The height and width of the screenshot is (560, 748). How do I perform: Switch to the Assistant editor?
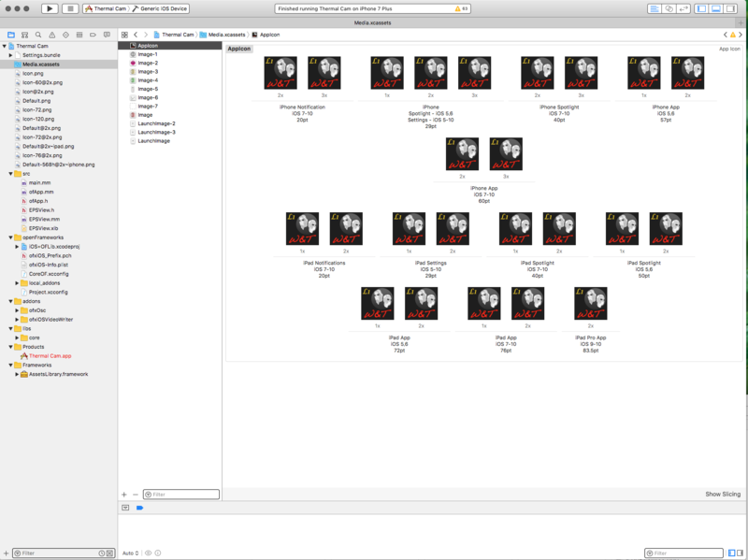[669, 8]
